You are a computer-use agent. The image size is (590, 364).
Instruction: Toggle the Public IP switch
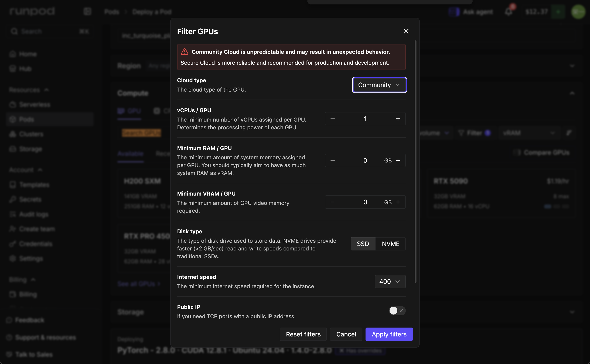[397, 311]
